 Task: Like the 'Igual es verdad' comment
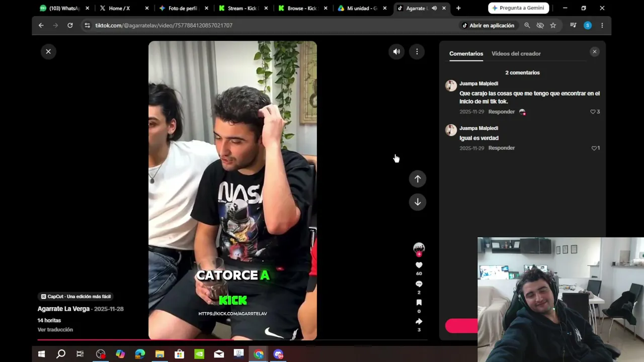[594, 148]
